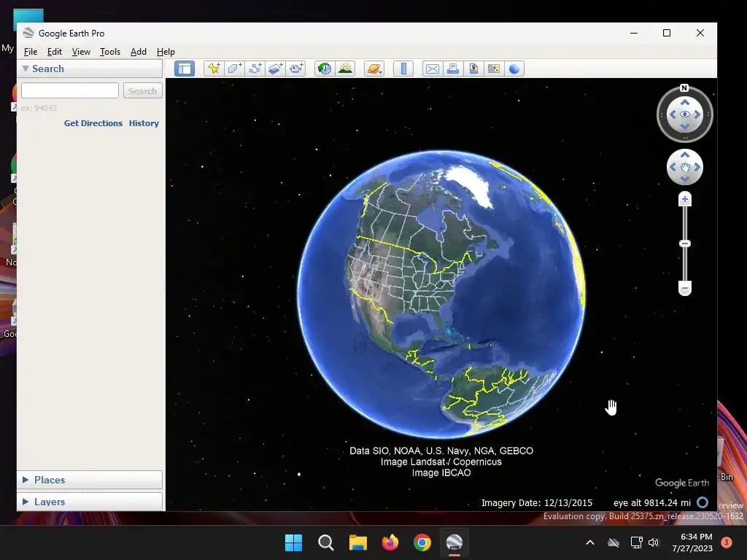747x560 pixels.
Task: Open the notification badge showing 3
Action: (726, 542)
